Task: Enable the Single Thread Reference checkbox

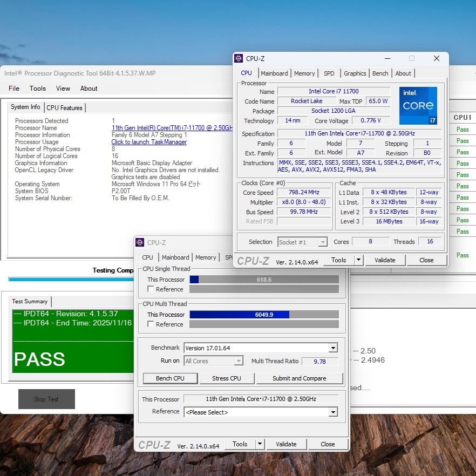Action: [x=151, y=289]
